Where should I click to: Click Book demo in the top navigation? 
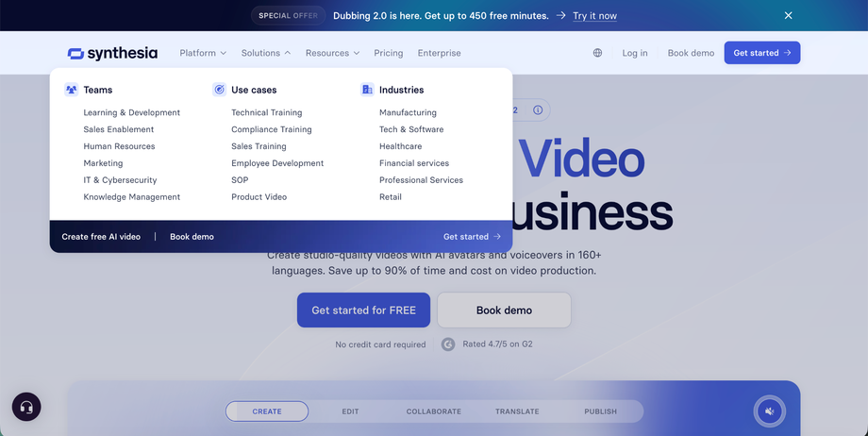pos(691,53)
